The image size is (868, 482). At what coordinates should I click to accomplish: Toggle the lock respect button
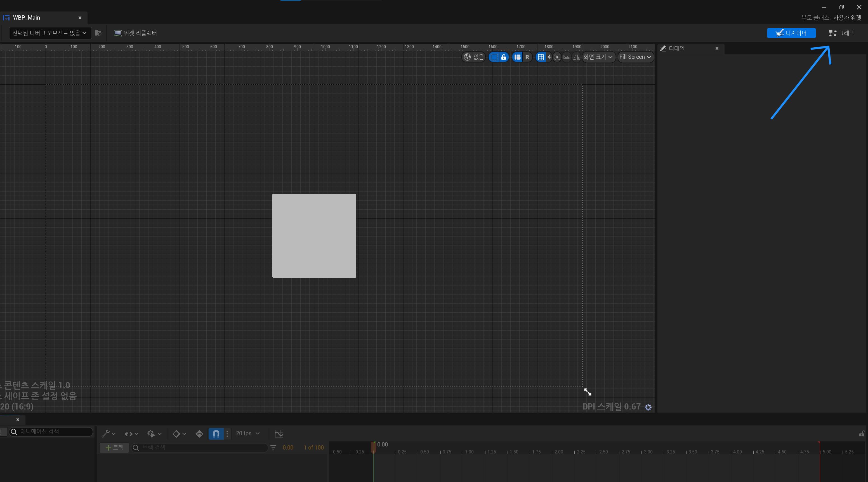coord(503,57)
